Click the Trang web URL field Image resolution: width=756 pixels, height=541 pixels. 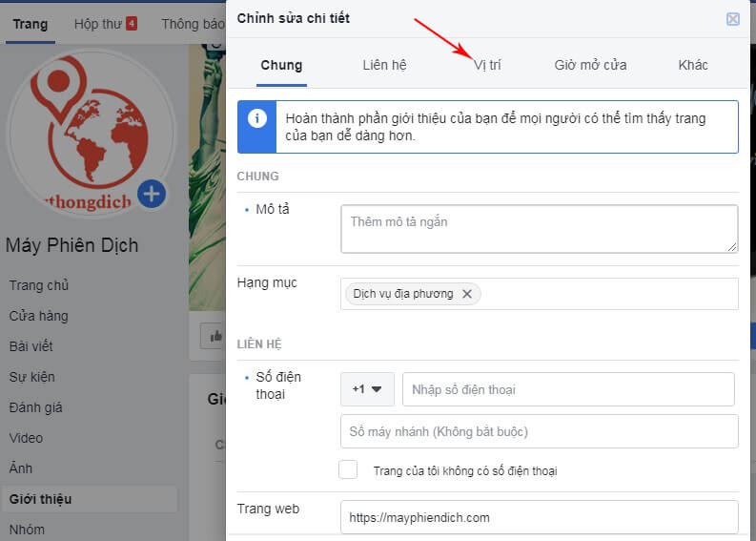(x=539, y=517)
